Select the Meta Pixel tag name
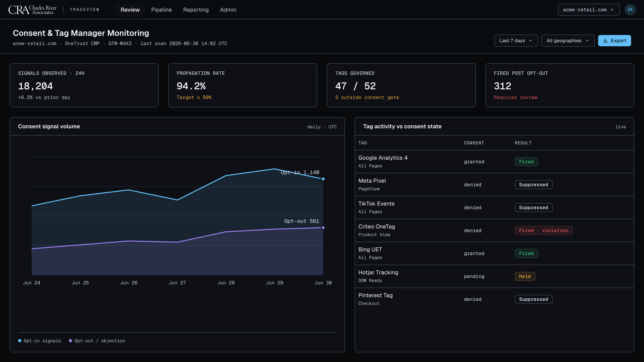644x362 pixels. tap(372, 181)
